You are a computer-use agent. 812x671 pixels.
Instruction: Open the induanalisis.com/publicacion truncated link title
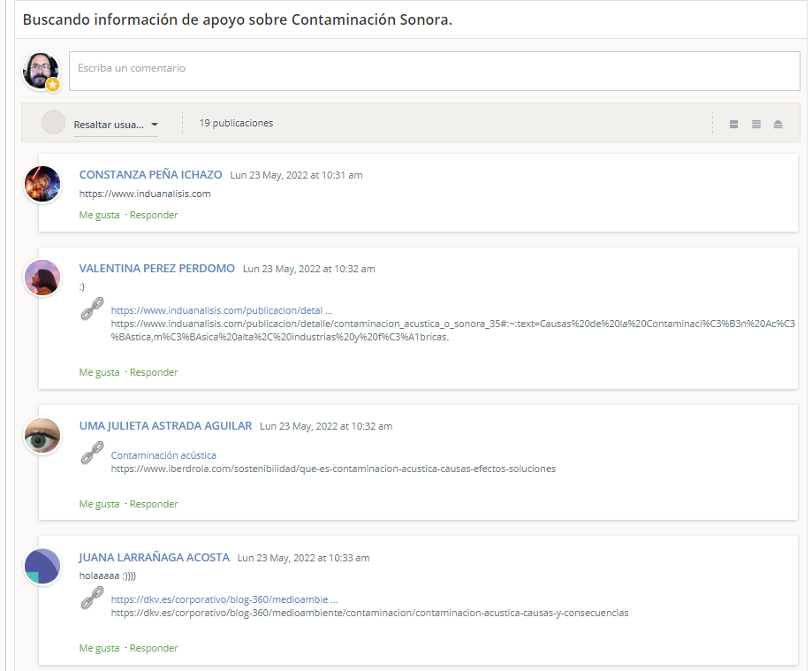[221, 310]
